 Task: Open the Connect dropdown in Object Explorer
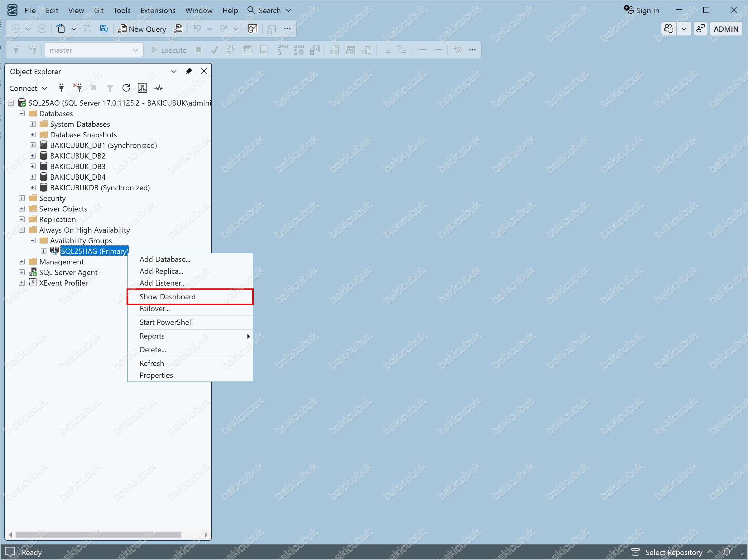pos(28,88)
